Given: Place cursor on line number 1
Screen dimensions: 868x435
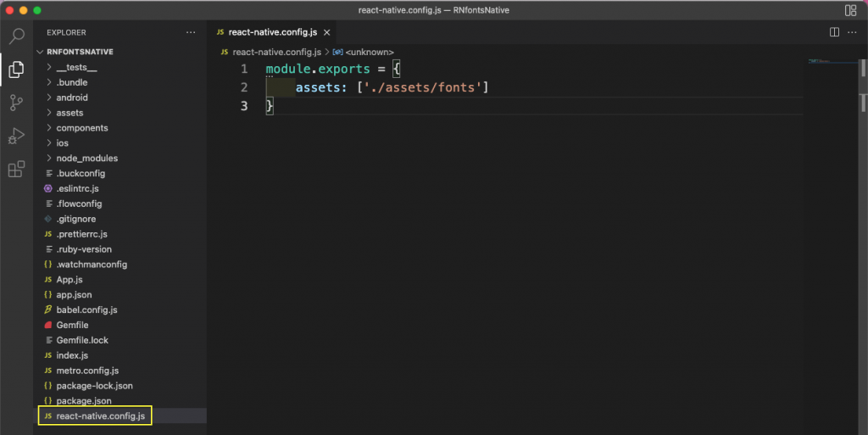Looking at the screenshot, I should pos(244,70).
